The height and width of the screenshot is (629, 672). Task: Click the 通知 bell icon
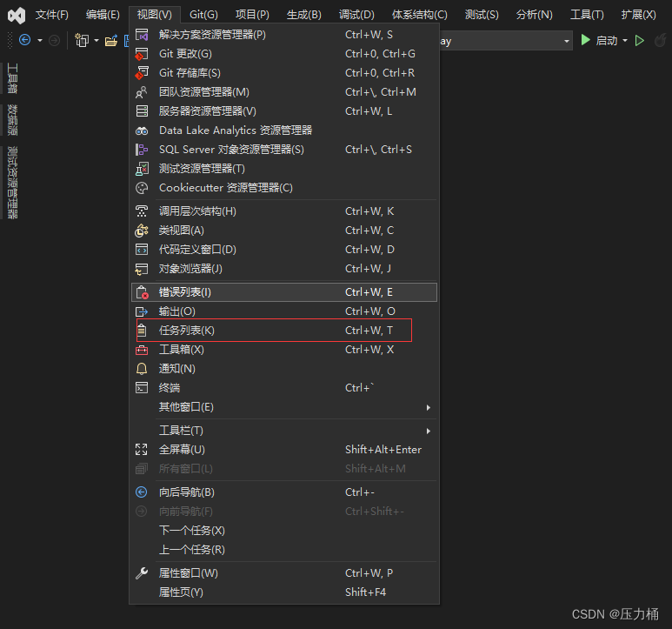tap(142, 369)
